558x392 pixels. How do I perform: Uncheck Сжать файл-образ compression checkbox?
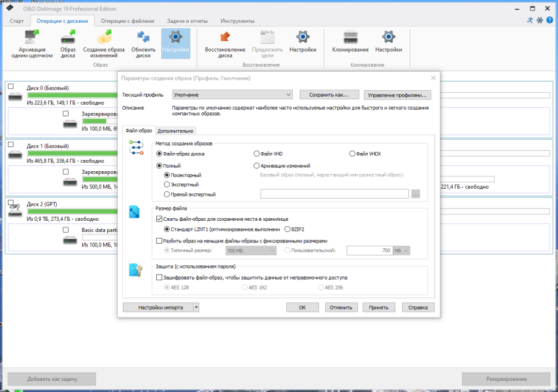click(159, 219)
